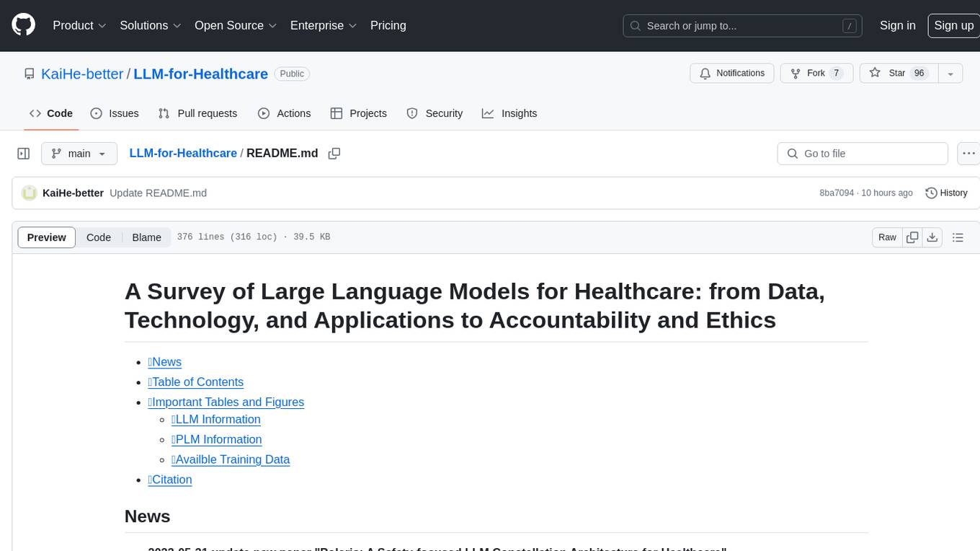Open KaiHe-better's avatar in commit row

[30, 193]
